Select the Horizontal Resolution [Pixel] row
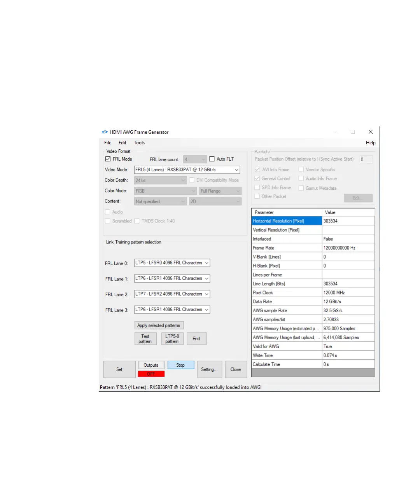Image resolution: width=420 pixels, height=504 pixels. (x=313, y=221)
